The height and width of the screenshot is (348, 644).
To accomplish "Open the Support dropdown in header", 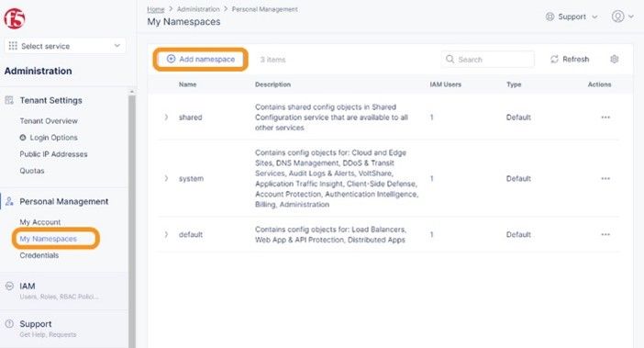I will click(572, 17).
